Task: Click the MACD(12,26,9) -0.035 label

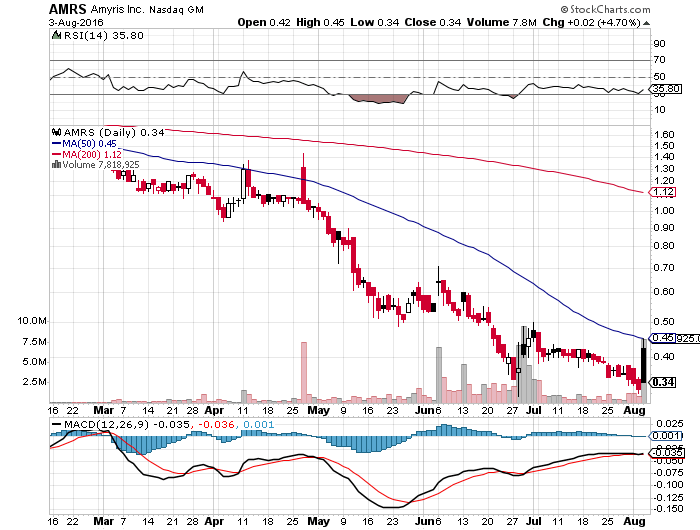Action: tap(127, 425)
